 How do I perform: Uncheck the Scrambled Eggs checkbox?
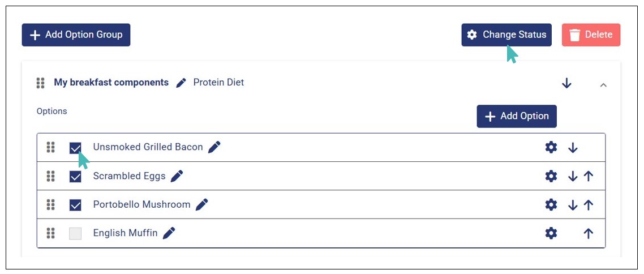point(75,177)
